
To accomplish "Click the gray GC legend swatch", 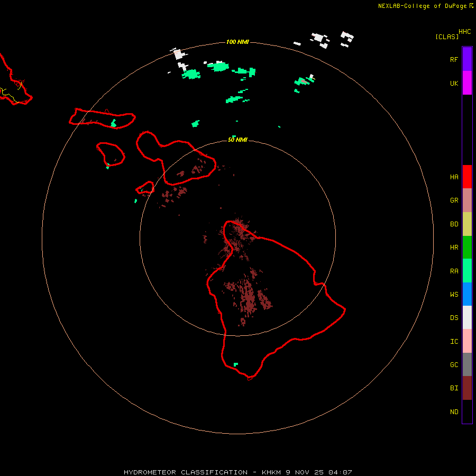I will [467, 364].
